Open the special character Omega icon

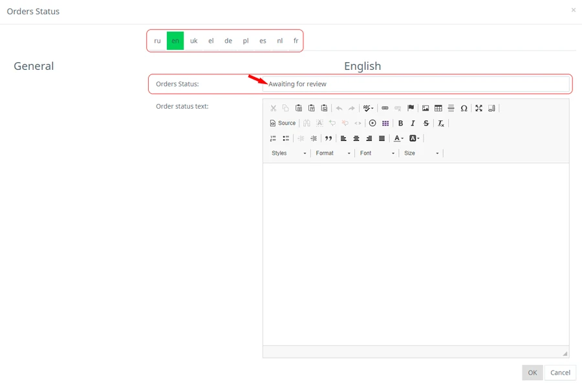tap(464, 108)
